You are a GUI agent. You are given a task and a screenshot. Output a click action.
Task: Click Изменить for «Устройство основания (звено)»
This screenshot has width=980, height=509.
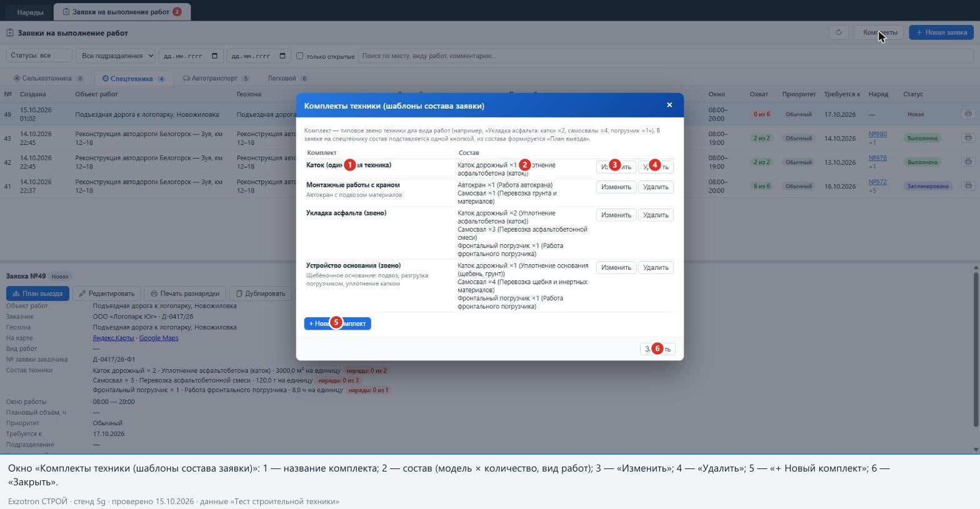tap(616, 267)
